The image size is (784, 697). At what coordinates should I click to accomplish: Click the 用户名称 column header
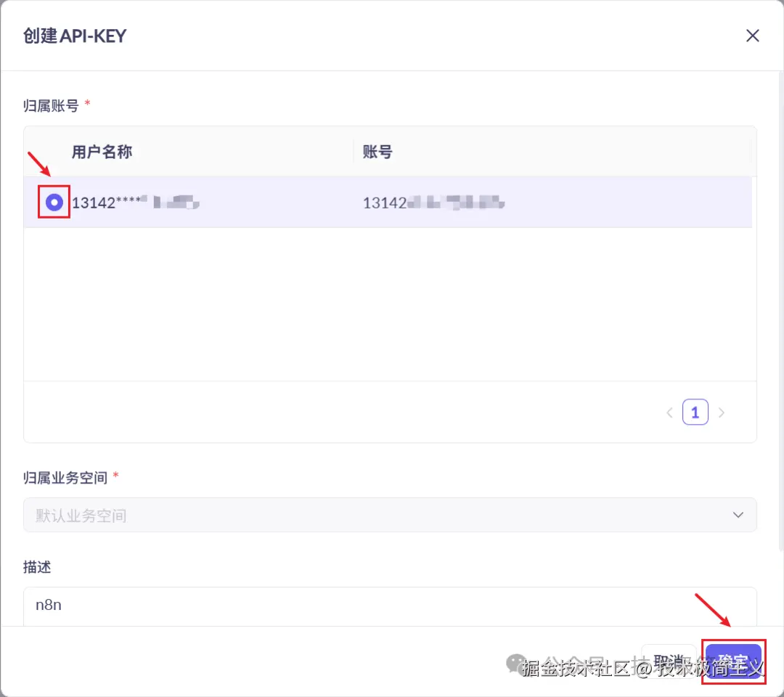[102, 152]
